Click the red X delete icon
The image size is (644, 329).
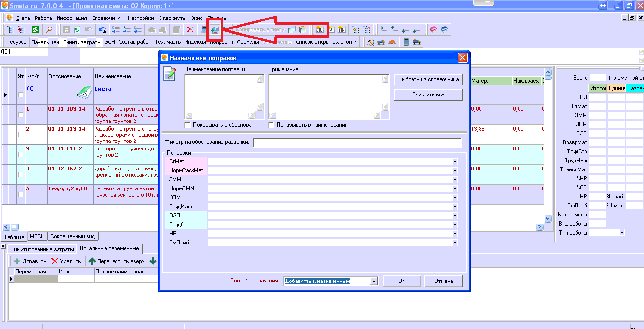point(190,29)
